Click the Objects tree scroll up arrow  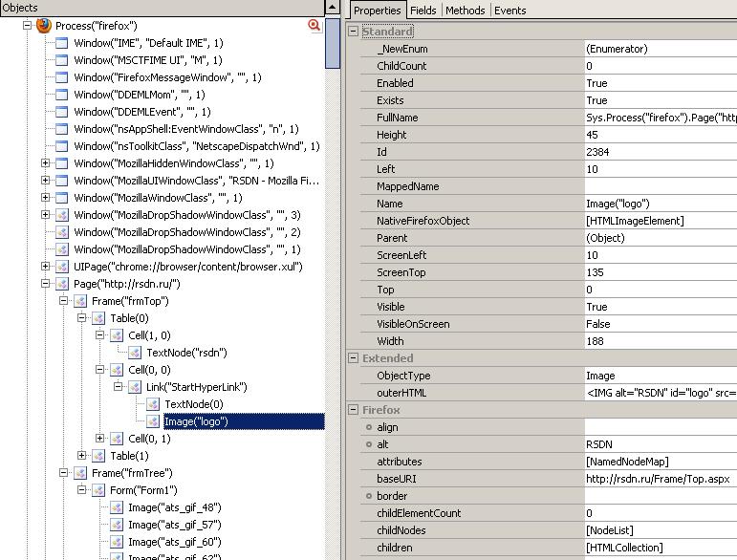pyautogui.click(x=333, y=8)
